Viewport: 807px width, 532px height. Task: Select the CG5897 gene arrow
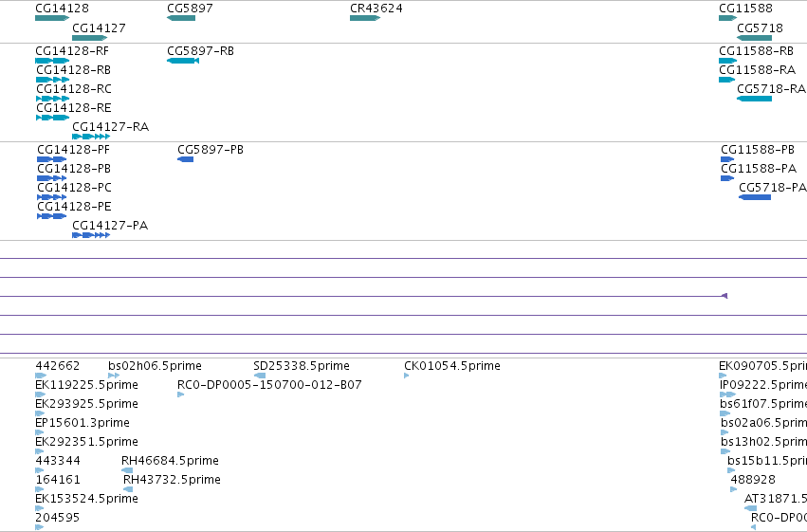(181, 18)
